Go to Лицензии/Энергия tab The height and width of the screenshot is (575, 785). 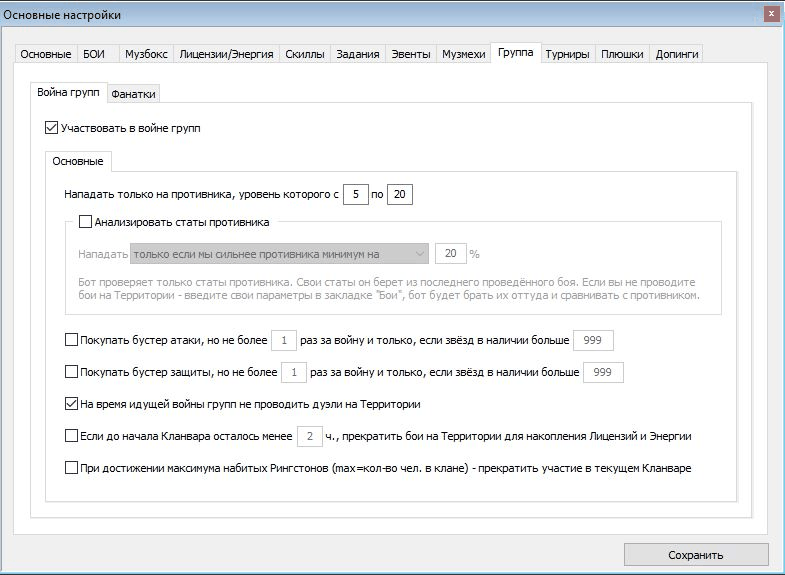(226, 54)
